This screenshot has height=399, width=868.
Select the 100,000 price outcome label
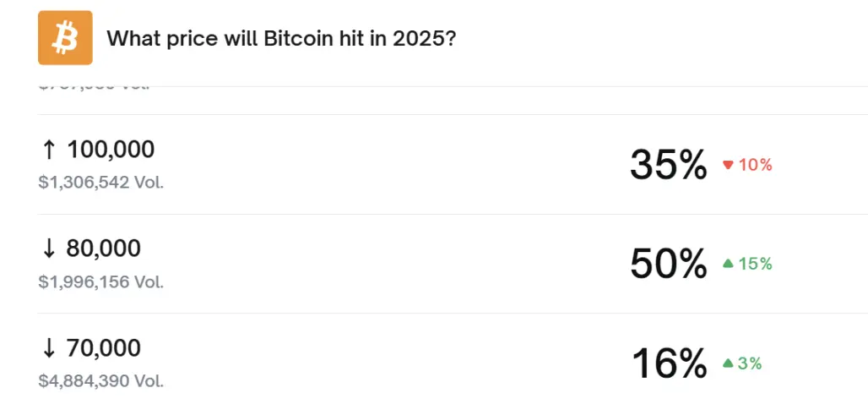(111, 150)
